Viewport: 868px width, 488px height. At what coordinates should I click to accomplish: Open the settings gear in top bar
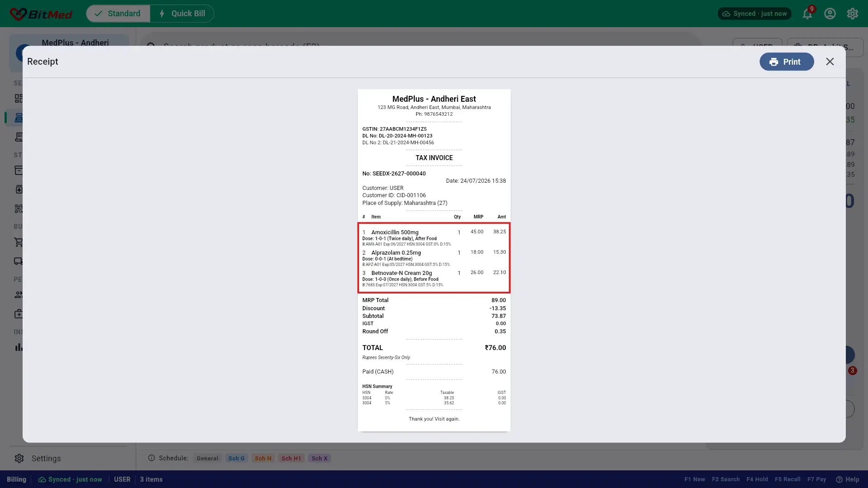tap(853, 14)
